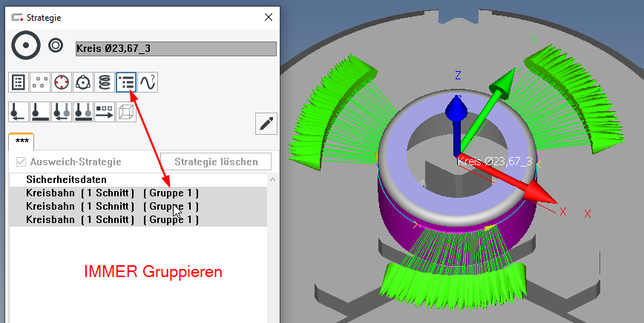
Task: Click the point sequence arrow icon
Action: coord(105,112)
